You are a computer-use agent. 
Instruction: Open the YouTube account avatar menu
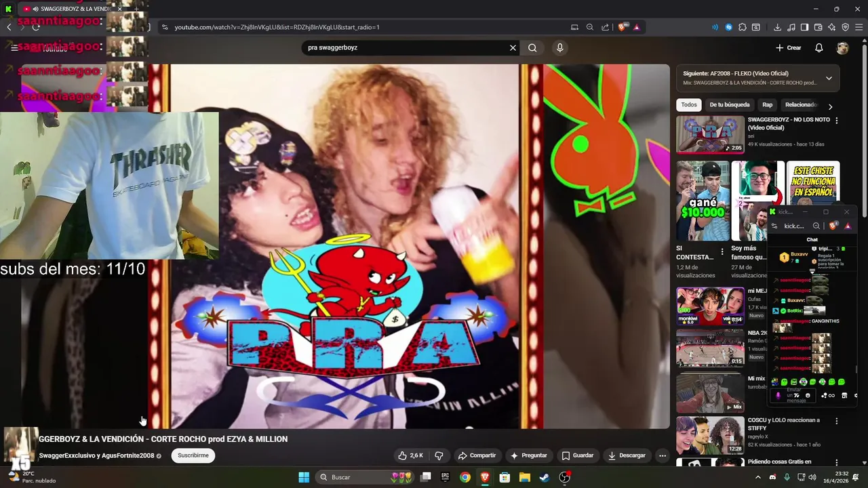[x=842, y=47]
